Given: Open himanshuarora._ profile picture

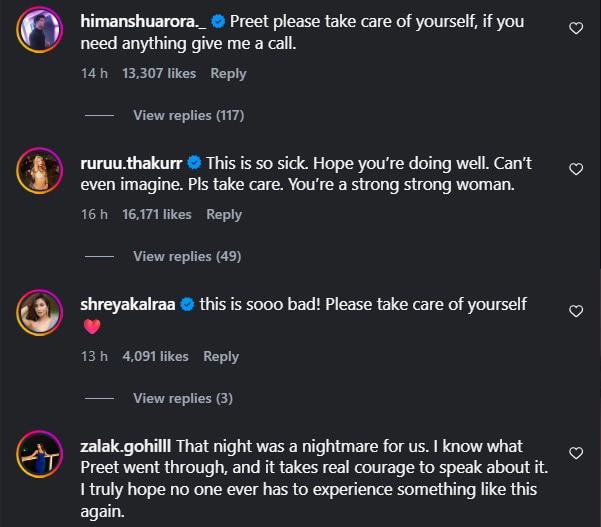Looking at the screenshot, I should pos(40,32).
